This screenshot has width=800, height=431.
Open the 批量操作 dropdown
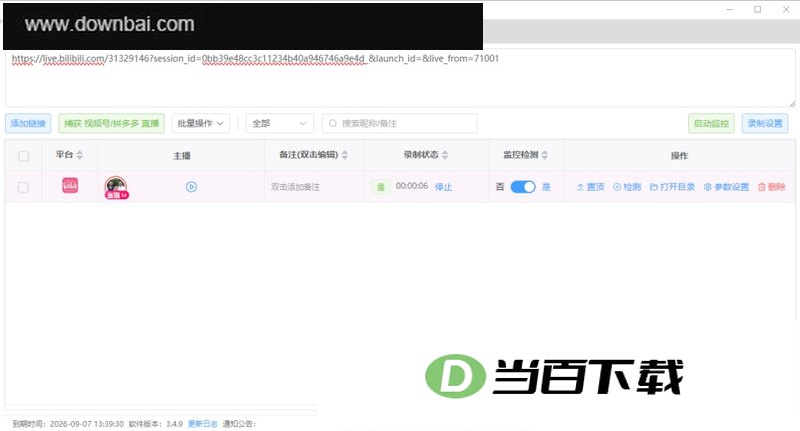(x=201, y=123)
